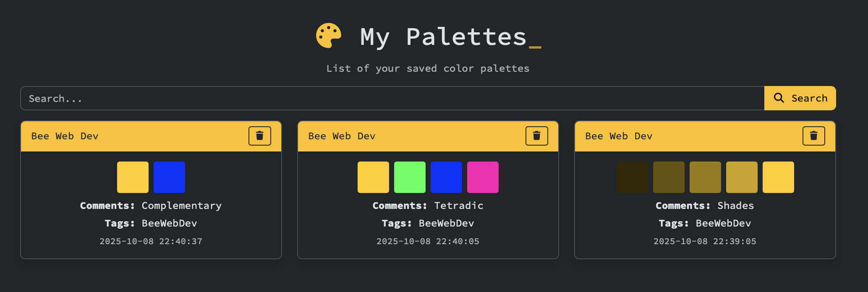The image size is (868, 292).
Task: Select the green swatch in the Tetradic palette
Action: click(x=410, y=177)
